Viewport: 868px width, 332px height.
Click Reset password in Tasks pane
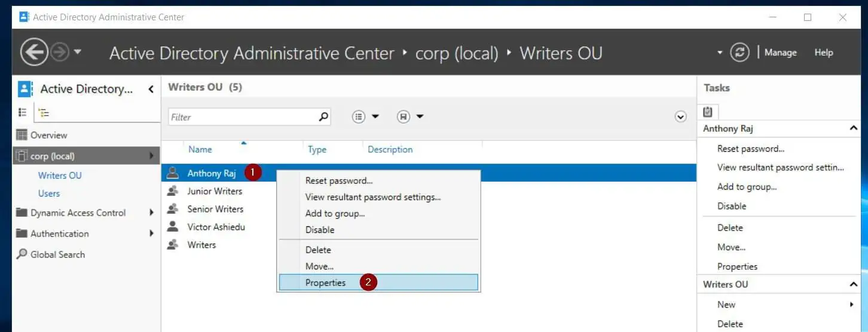tap(751, 149)
